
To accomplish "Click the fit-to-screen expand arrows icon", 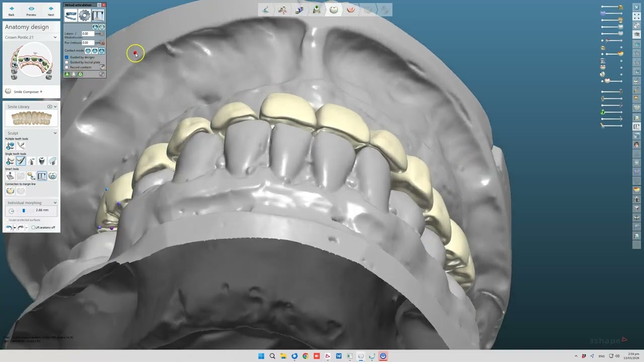I will coord(636,17).
